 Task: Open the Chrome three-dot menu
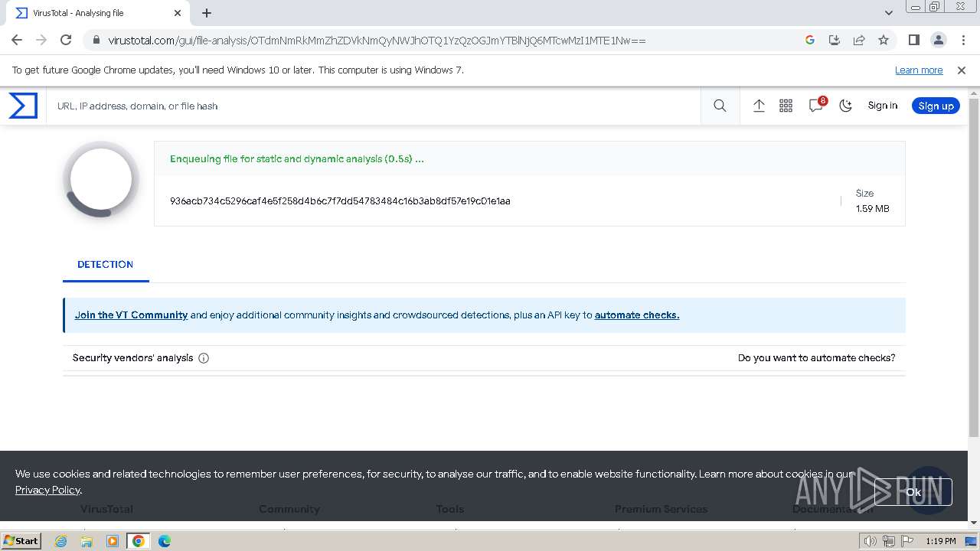(962, 40)
